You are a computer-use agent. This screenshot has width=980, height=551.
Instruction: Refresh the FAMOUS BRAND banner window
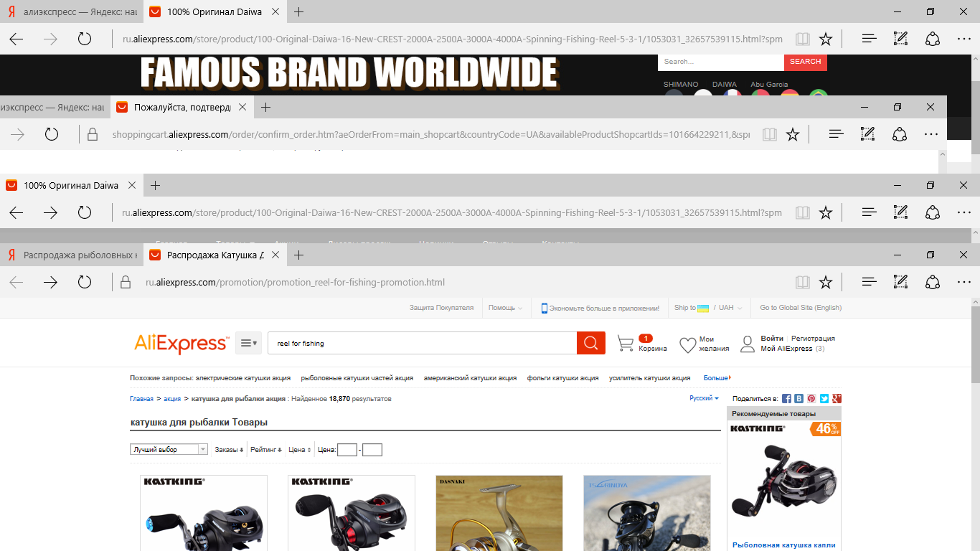point(85,39)
